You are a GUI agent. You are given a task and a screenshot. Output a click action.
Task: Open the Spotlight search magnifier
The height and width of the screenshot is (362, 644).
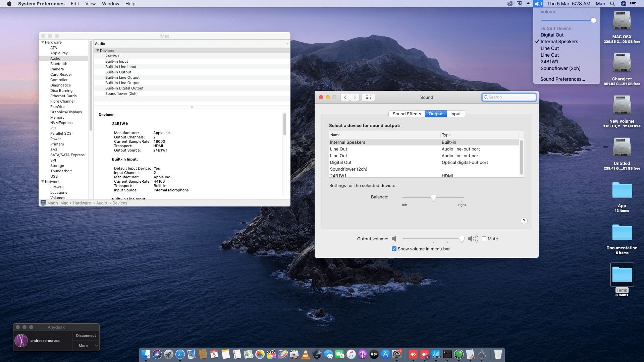pos(612,4)
